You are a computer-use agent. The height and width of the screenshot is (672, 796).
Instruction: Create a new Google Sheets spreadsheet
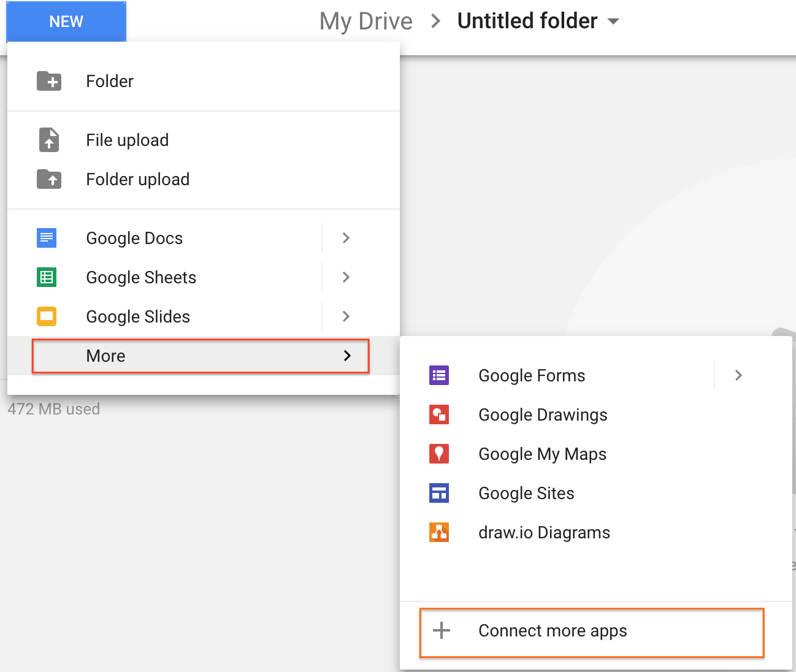click(141, 277)
